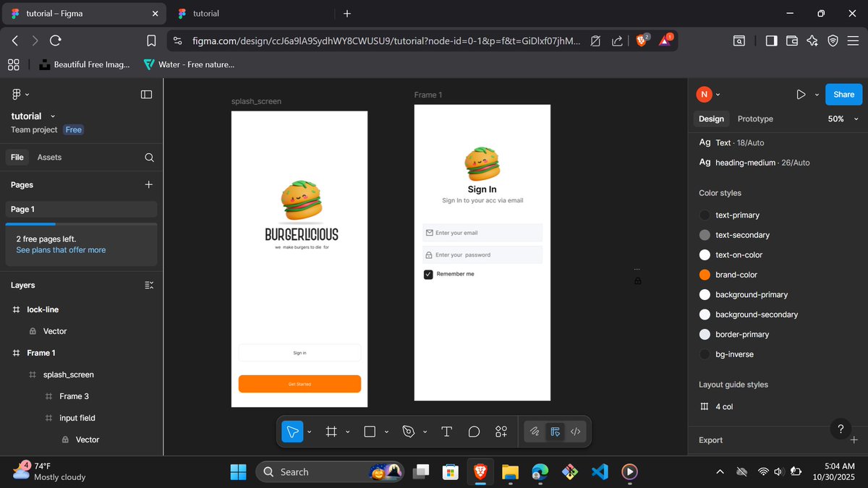Open the comment tool
This screenshot has width=868, height=488.
474,431
